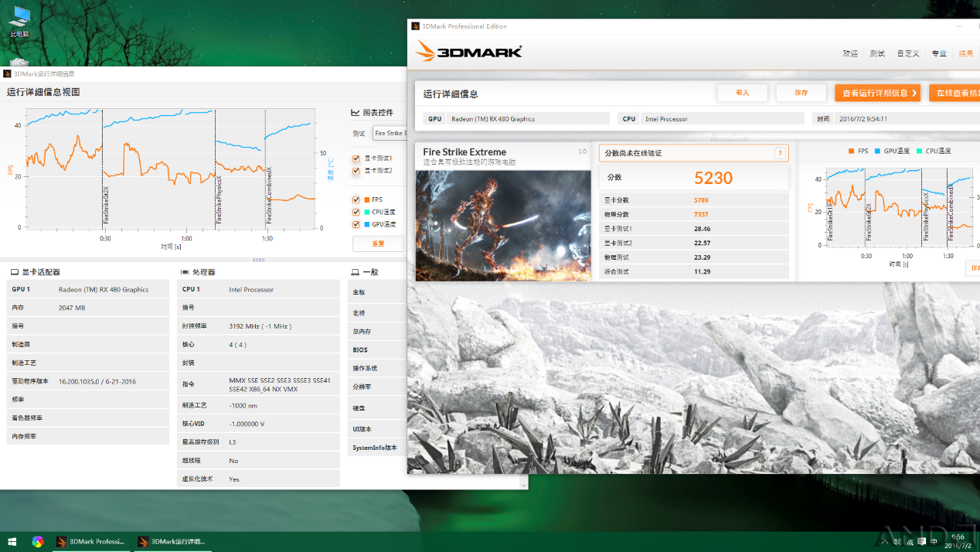Go to the 自定义 tab
This screenshot has width=980, height=552.
(x=908, y=53)
